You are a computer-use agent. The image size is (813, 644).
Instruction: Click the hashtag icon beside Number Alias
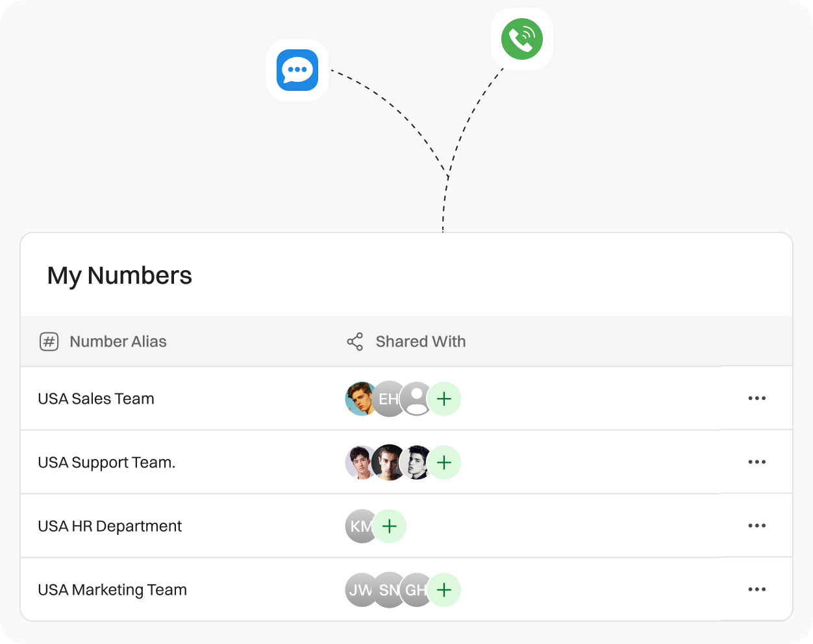[49, 341]
